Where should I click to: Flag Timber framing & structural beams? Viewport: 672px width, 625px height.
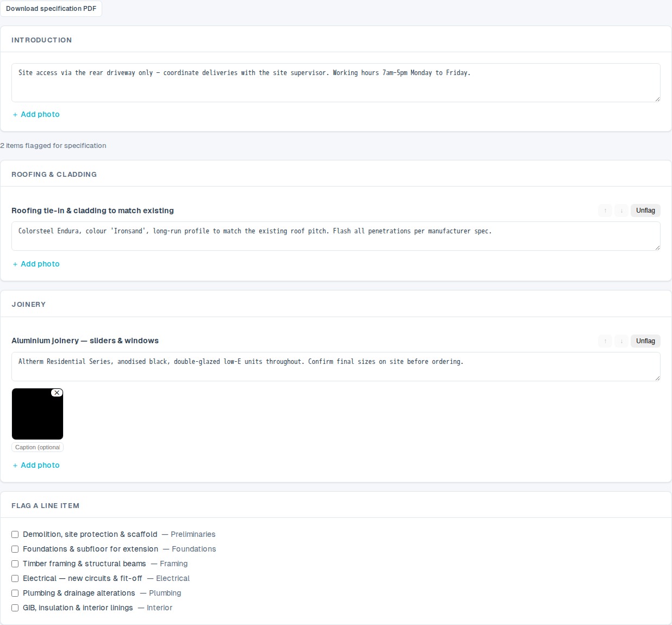coord(15,564)
